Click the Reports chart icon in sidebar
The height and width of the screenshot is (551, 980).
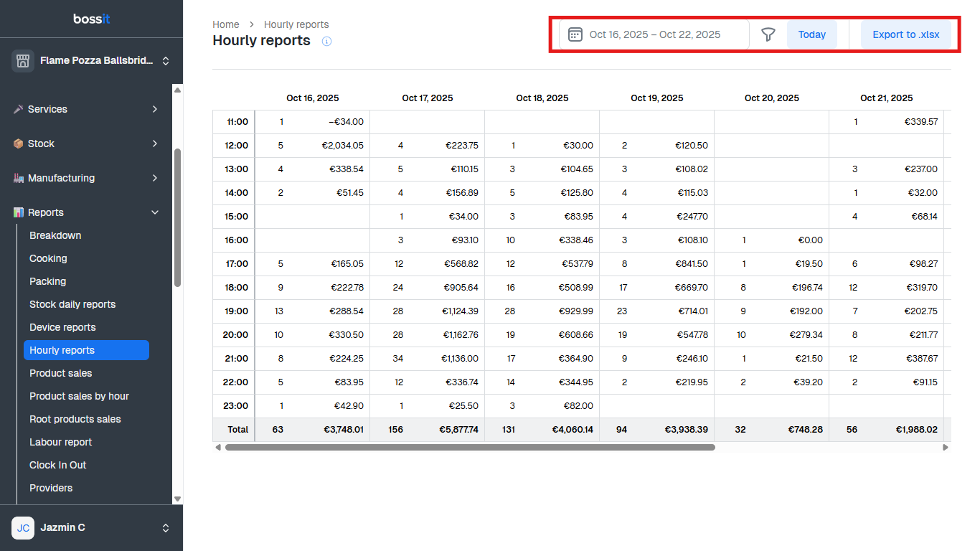(x=19, y=212)
